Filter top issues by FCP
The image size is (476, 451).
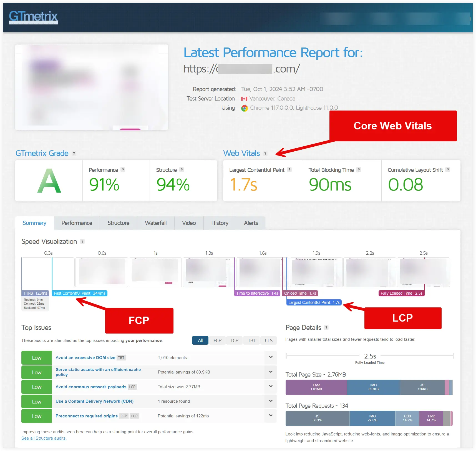point(217,340)
